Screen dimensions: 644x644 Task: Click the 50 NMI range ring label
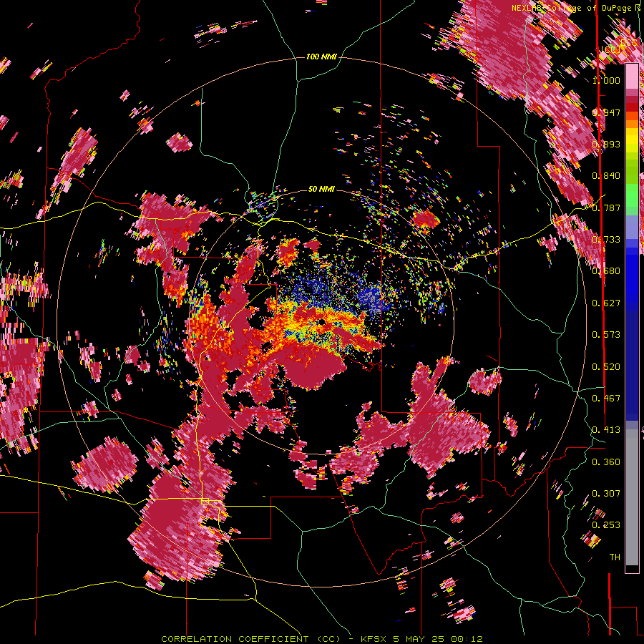[321, 190]
